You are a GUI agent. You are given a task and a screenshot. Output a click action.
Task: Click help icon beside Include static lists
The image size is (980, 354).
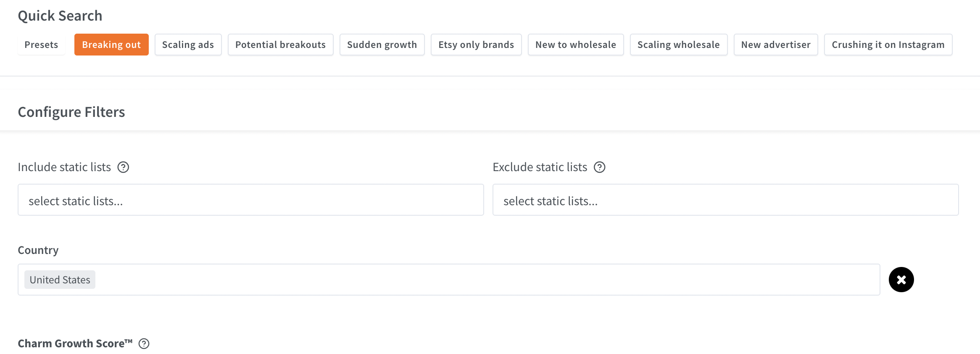click(123, 167)
